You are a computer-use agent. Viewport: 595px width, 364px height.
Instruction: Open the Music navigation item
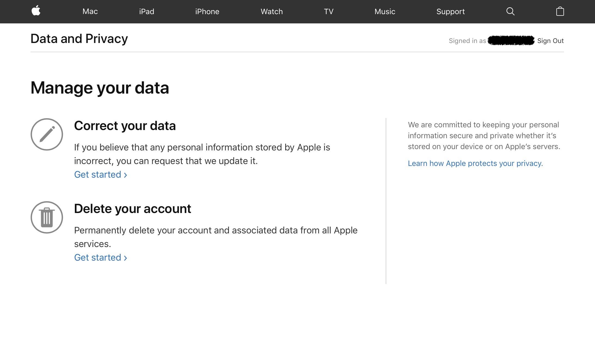(385, 11)
